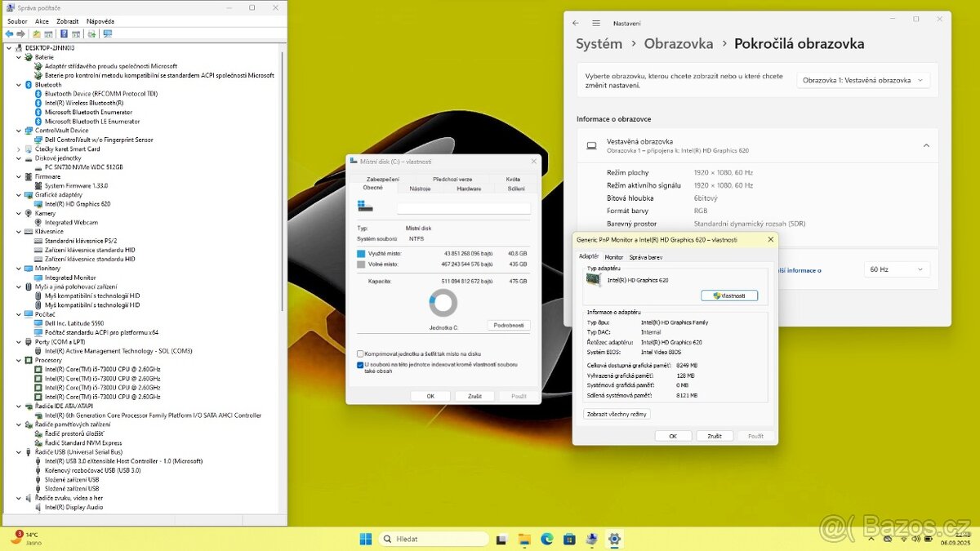Click the Podrobnosti button

(x=509, y=325)
